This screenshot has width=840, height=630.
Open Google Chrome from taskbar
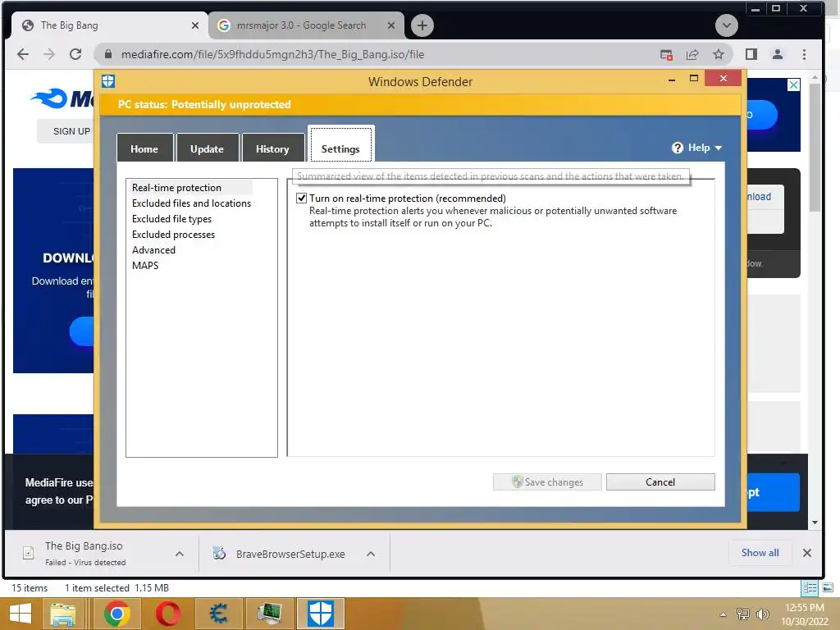point(116,614)
